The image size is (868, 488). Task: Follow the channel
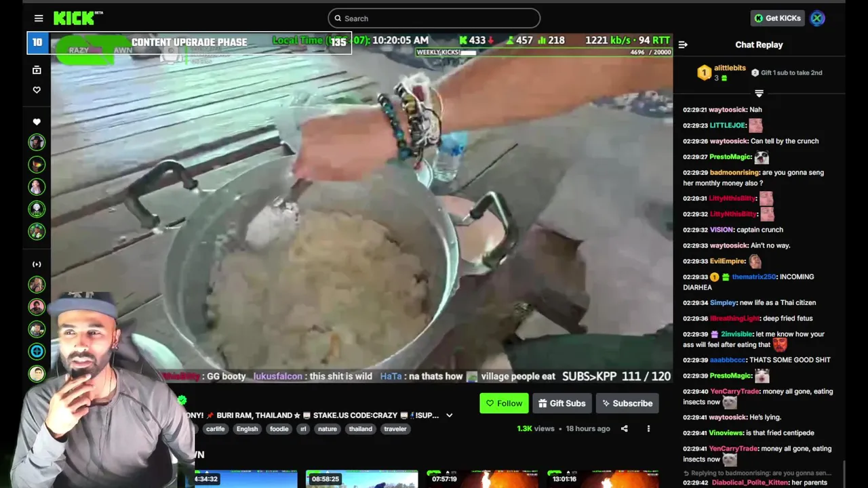coord(504,403)
